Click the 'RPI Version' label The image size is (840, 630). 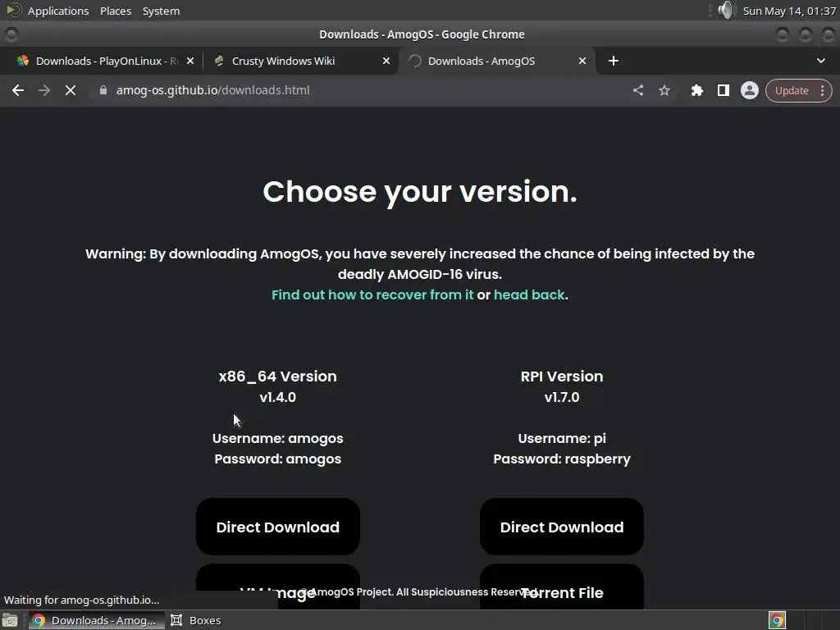(x=561, y=376)
